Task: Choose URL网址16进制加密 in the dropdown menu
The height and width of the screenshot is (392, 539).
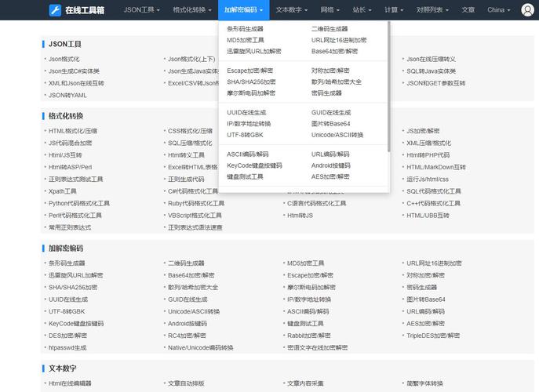Action: pos(339,40)
